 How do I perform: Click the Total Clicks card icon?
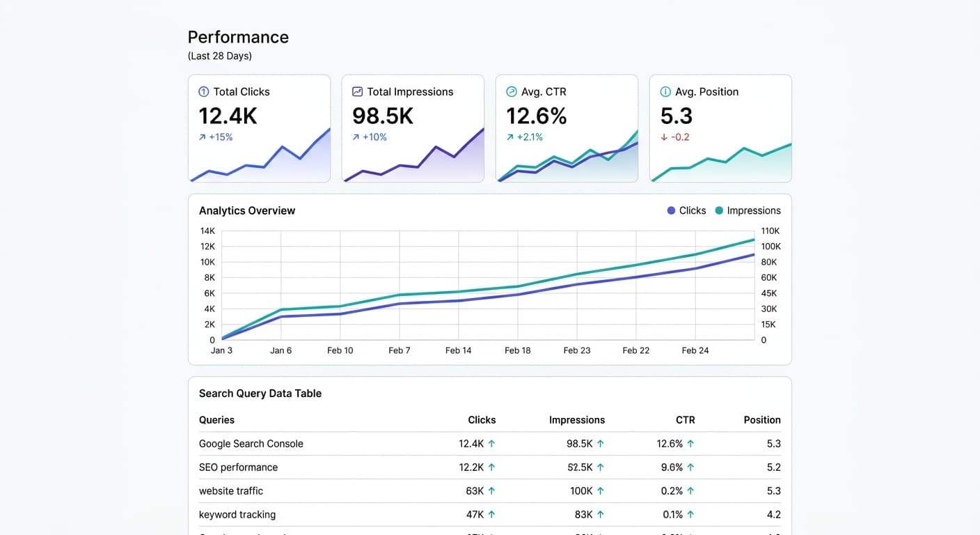(204, 91)
